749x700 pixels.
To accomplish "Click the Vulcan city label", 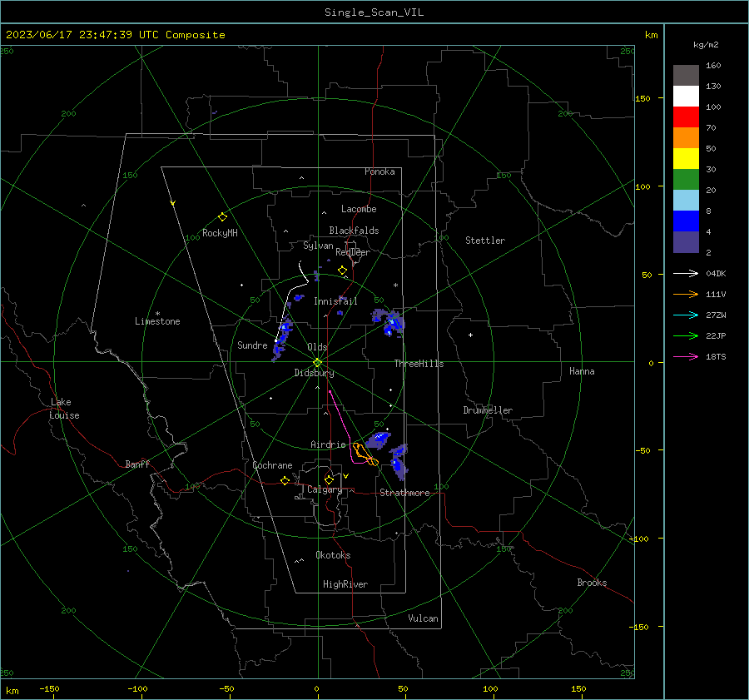I will point(423,618).
